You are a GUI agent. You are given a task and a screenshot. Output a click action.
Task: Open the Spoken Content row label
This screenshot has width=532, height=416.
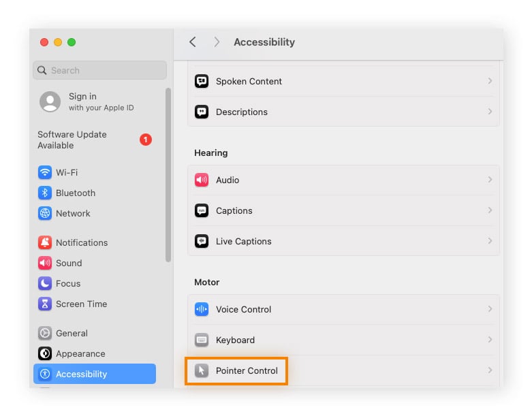coord(249,82)
